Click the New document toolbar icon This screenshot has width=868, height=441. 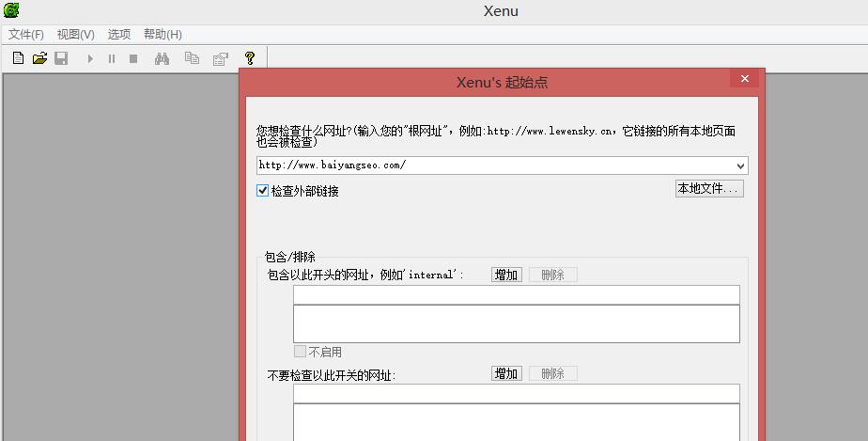[18, 57]
